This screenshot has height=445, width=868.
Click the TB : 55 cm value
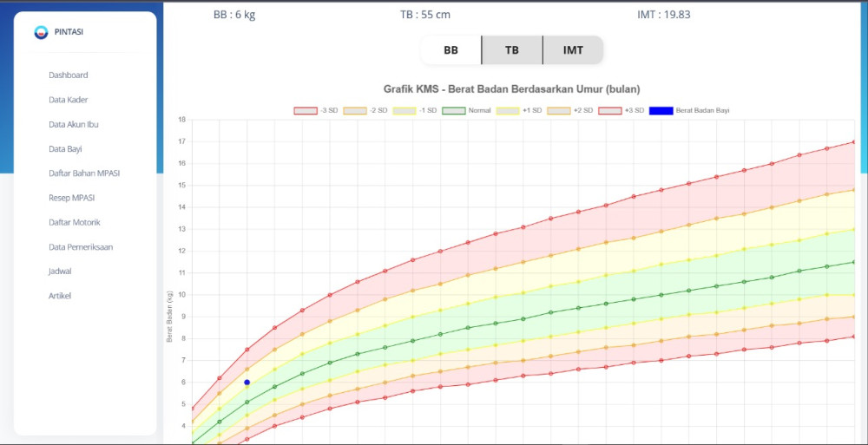[x=425, y=15]
